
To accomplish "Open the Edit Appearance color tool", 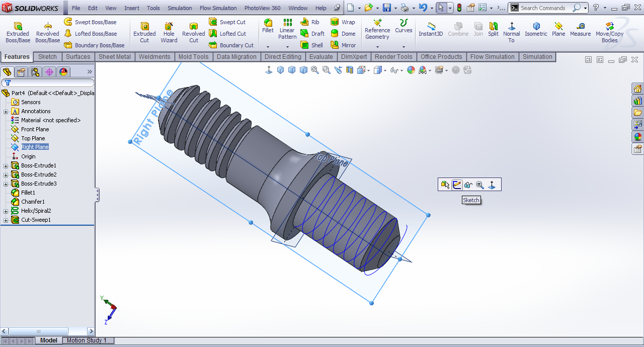I will [x=411, y=70].
